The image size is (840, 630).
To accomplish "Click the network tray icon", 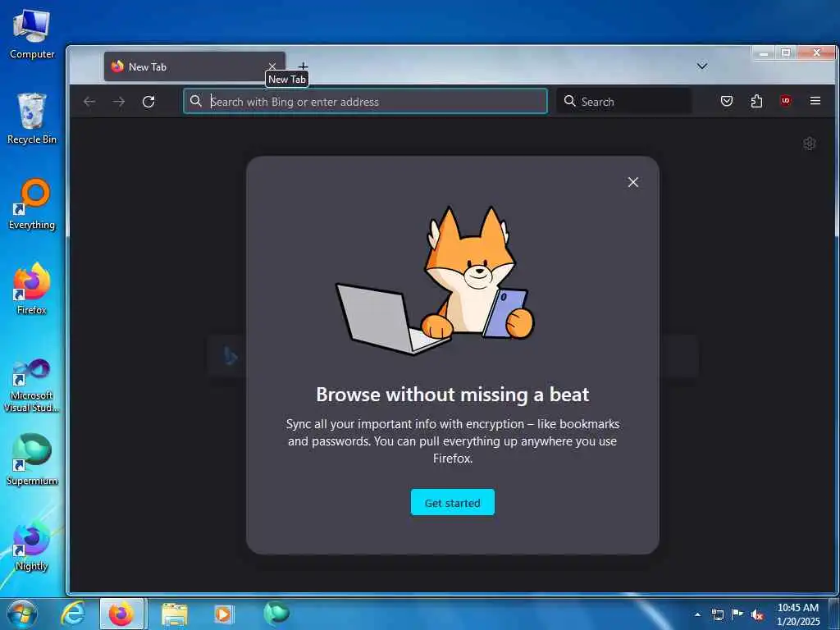I will (x=718, y=614).
